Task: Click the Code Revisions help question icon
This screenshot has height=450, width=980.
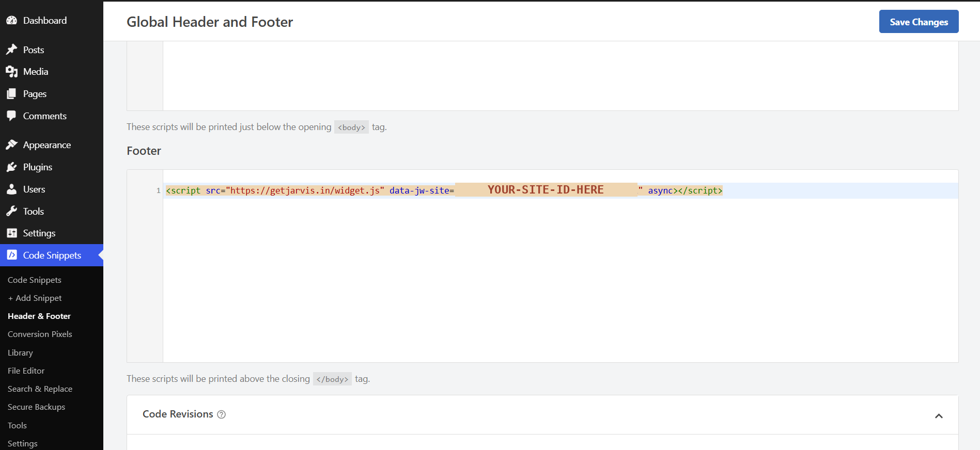Action: tap(222, 414)
